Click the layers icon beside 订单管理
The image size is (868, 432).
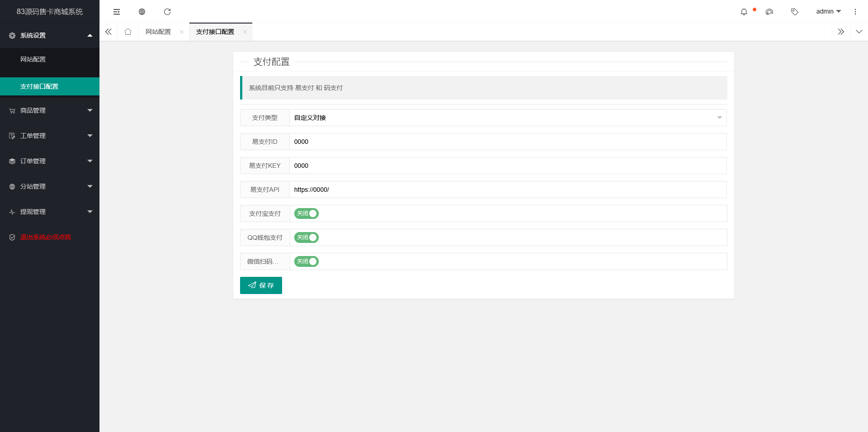click(12, 161)
